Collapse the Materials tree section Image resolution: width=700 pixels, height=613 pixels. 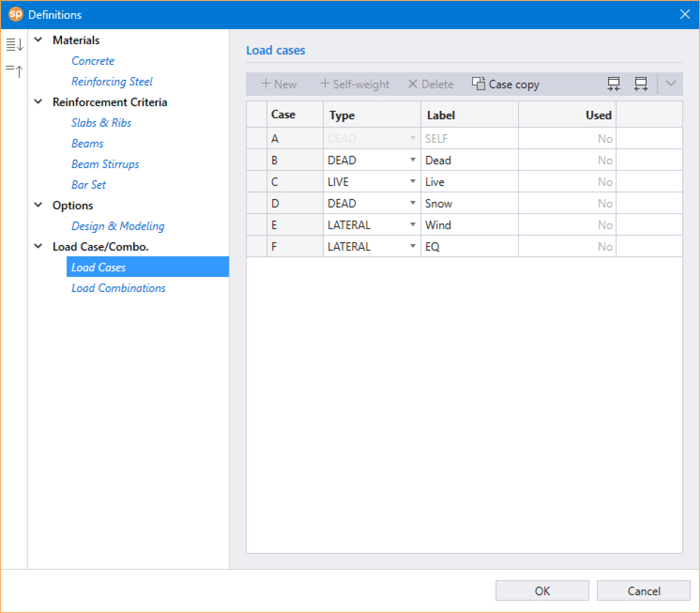[38, 40]
